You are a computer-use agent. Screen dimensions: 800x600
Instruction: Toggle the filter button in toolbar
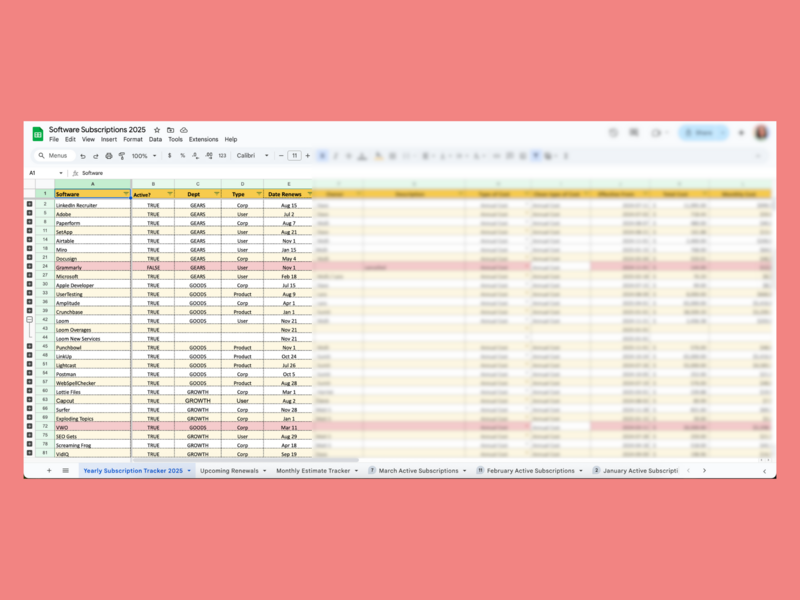[536, 156]
